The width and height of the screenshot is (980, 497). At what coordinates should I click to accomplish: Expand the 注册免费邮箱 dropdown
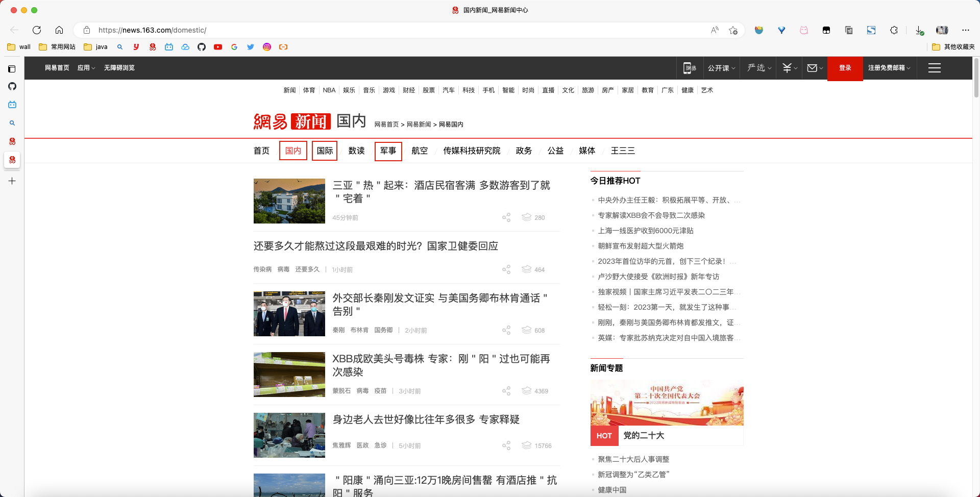pos(889,68)
